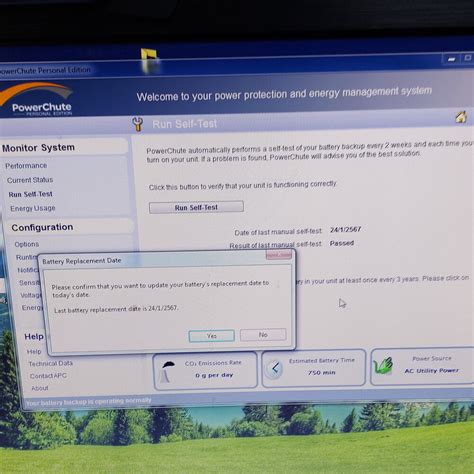Open Technical Data under Help
This screenshot has width=474, height=474.
click(51, 363)
